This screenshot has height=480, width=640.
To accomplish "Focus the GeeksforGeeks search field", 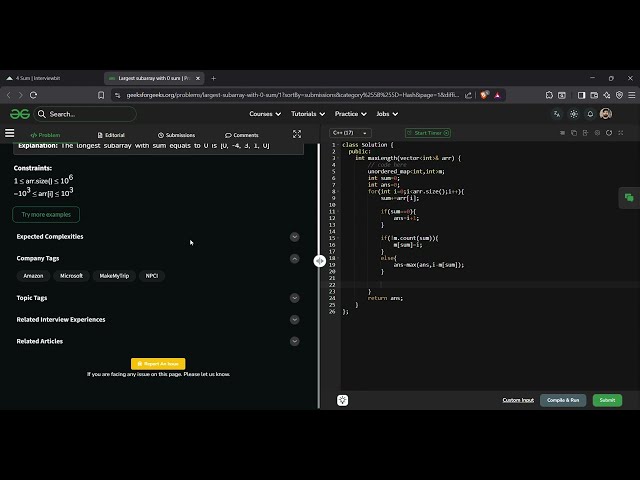I will (x=85, y=114).
